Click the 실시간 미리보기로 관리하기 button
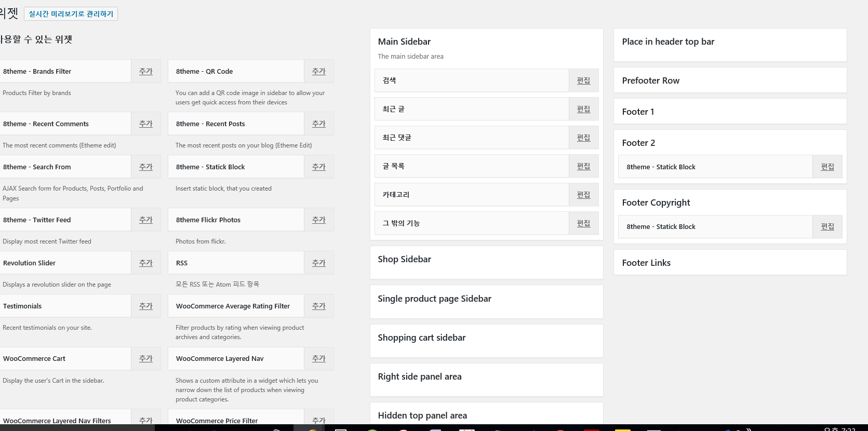This screenshot has width=868, height=431. [x=71, y=14]
